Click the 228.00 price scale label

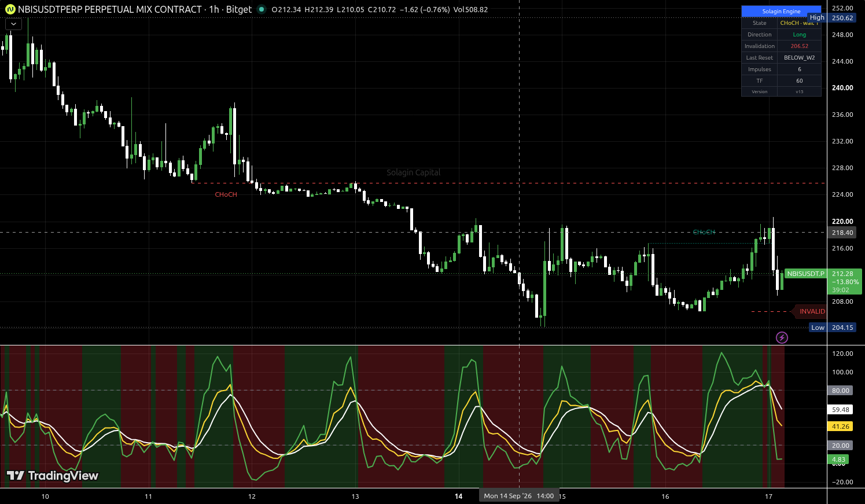(x=842, y=168)
